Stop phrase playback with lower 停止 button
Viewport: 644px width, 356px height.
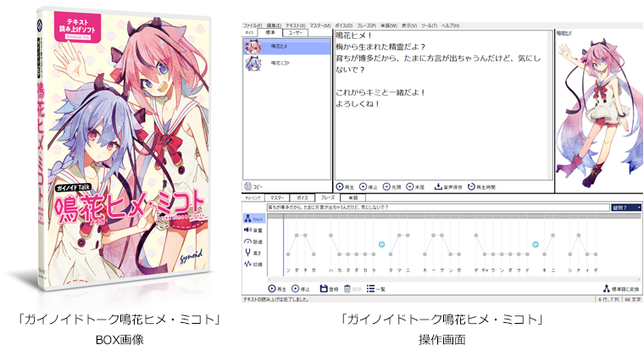point(301,289)
